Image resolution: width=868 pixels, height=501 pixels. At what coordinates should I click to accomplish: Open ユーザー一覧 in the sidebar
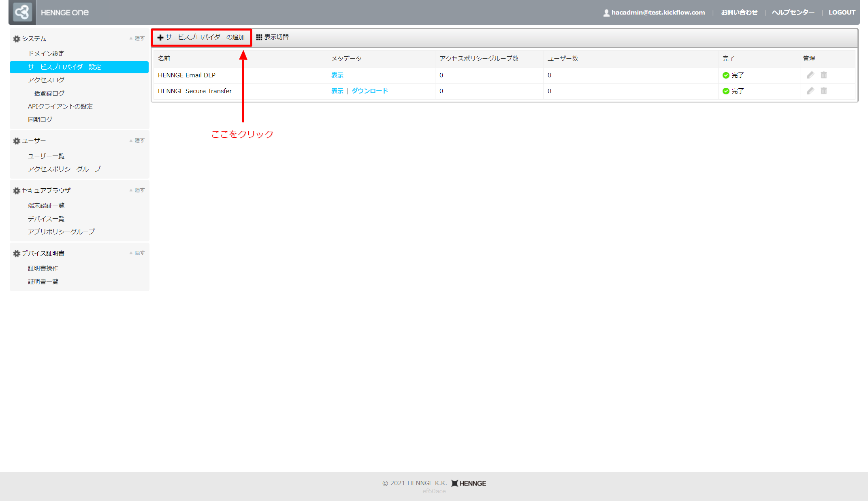[46, 156]
